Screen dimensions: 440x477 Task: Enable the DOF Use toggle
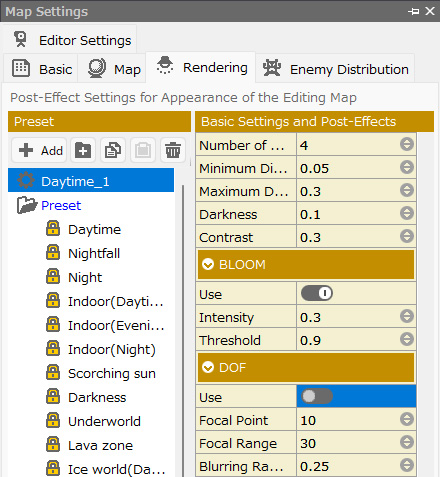tap(317, 396)
